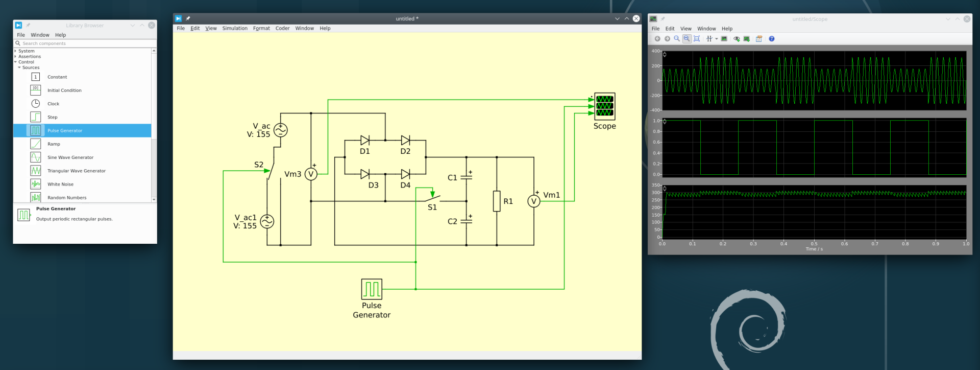Screen dimensions: 980x370
Task: Select the White Noise block icon
Action: [35, 184]
